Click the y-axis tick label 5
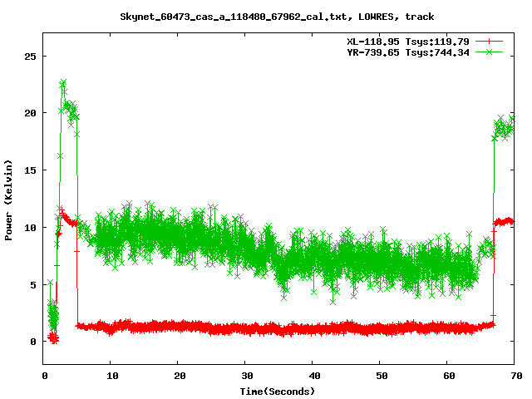 pos(33,284)
